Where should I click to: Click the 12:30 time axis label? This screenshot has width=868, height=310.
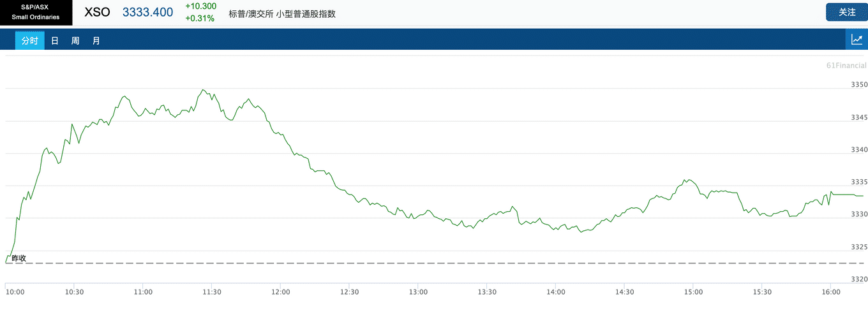[x=350, y=292]
